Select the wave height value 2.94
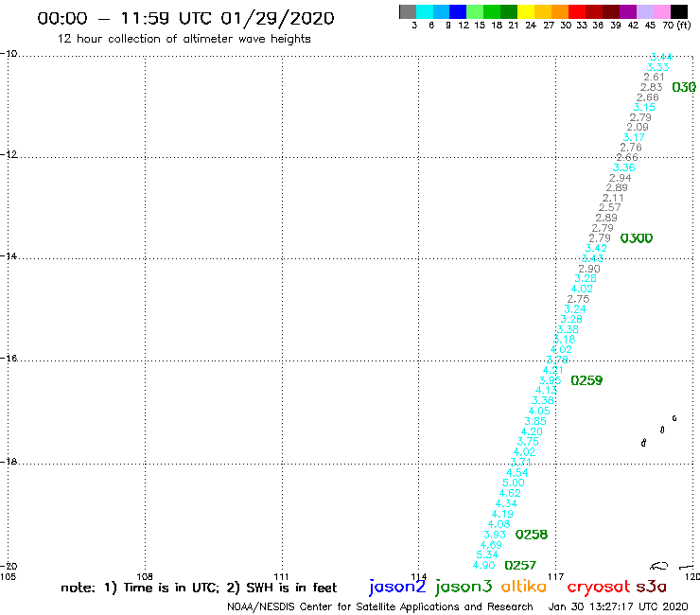 621,178
